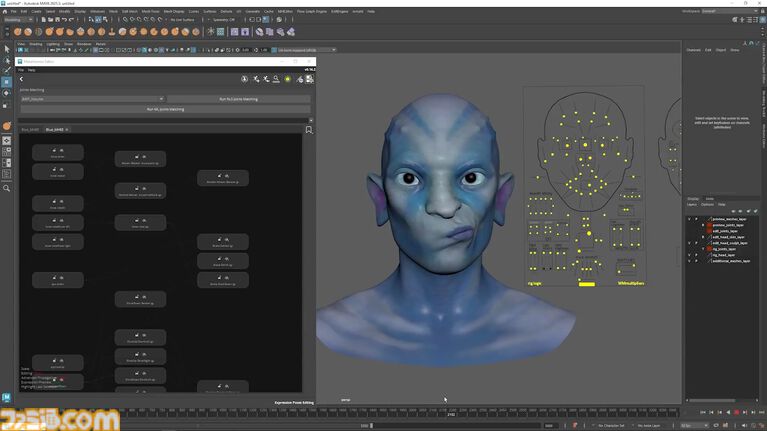Viewport: 767px width, 431px height.
Task: Toggle visibility V of preview_meshes_layer
Action: (690, 219)
